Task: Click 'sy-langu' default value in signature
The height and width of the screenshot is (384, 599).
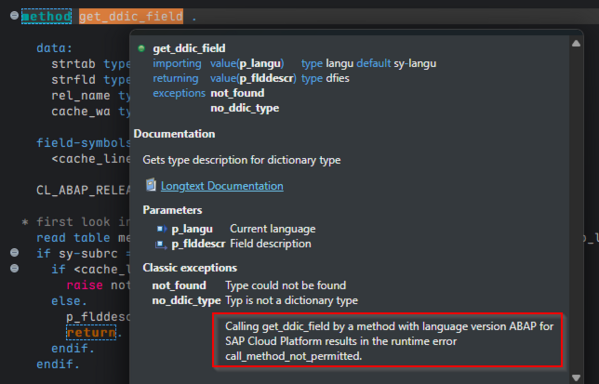Action: [x=415, y=63]
